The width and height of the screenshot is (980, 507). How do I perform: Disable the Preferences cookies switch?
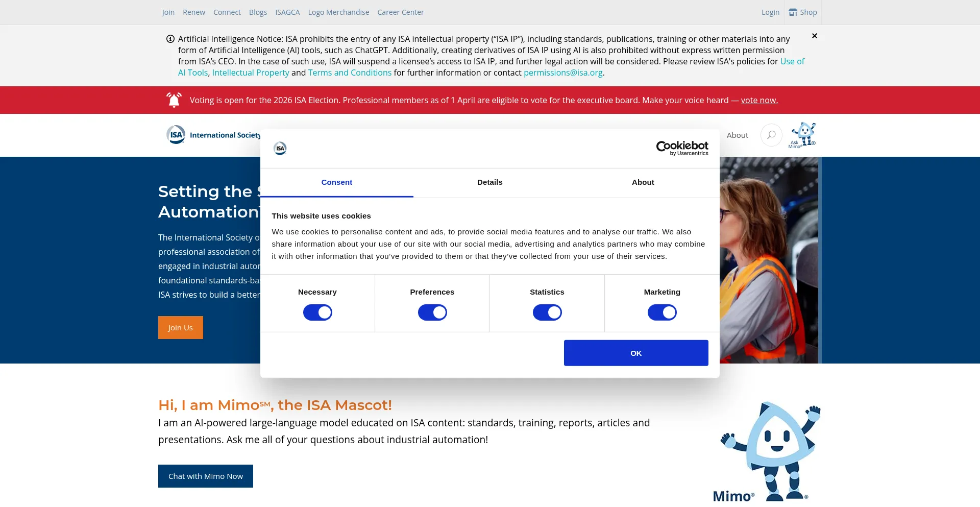pos(432,312)
